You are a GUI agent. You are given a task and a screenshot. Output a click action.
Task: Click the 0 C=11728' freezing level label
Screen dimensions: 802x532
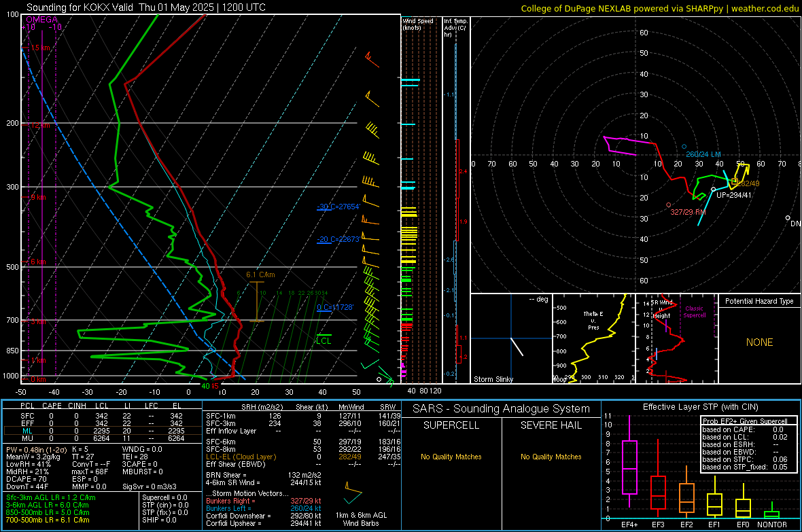coord(335,307)
